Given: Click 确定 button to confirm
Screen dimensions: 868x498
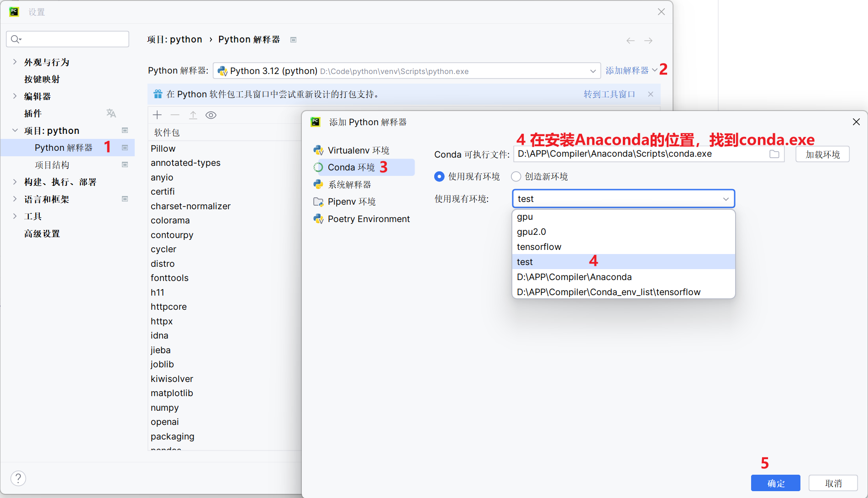Looking at the screenshot, I should click(x=776, y=483).
